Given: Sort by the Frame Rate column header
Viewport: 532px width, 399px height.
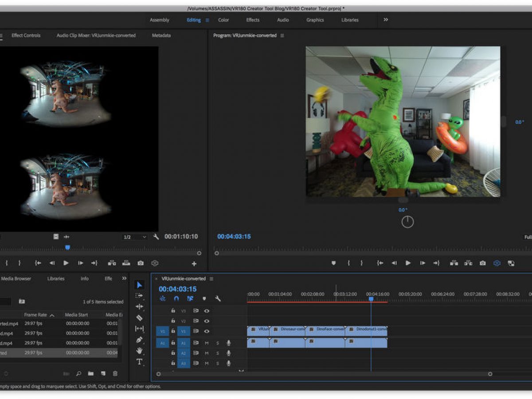Looking at the screenshot, I should click(x=35, y=315).
